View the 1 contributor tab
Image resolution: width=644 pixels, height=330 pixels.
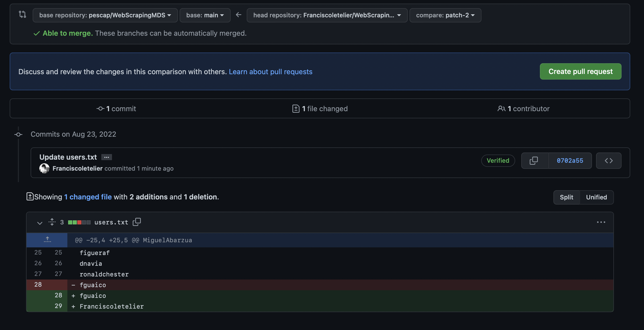[524, 108]
